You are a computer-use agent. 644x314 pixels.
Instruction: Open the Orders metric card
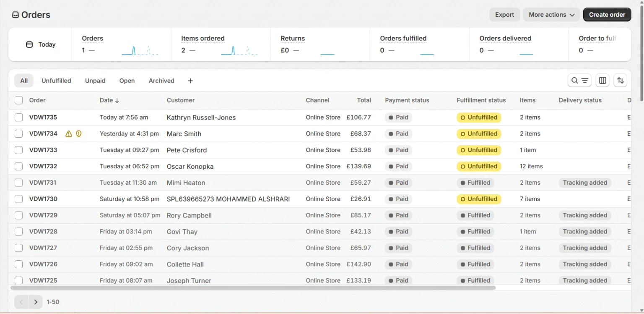click(x=121, y=44)
